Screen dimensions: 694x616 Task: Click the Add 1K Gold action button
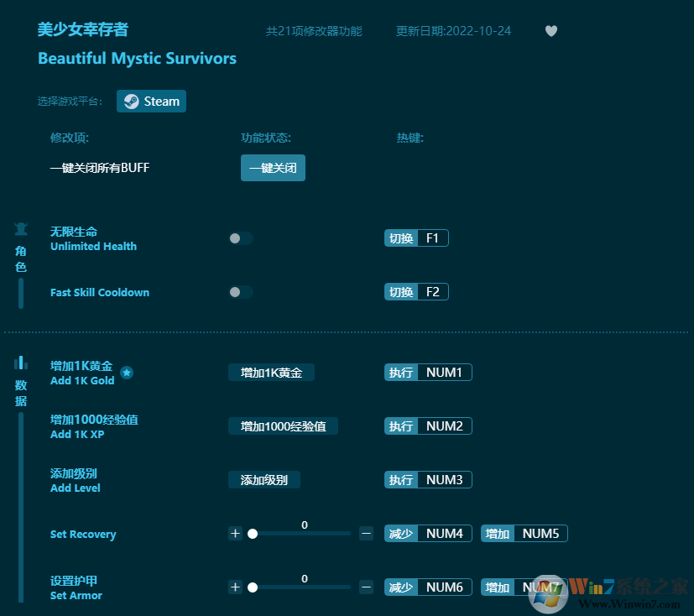click(271, 373)
